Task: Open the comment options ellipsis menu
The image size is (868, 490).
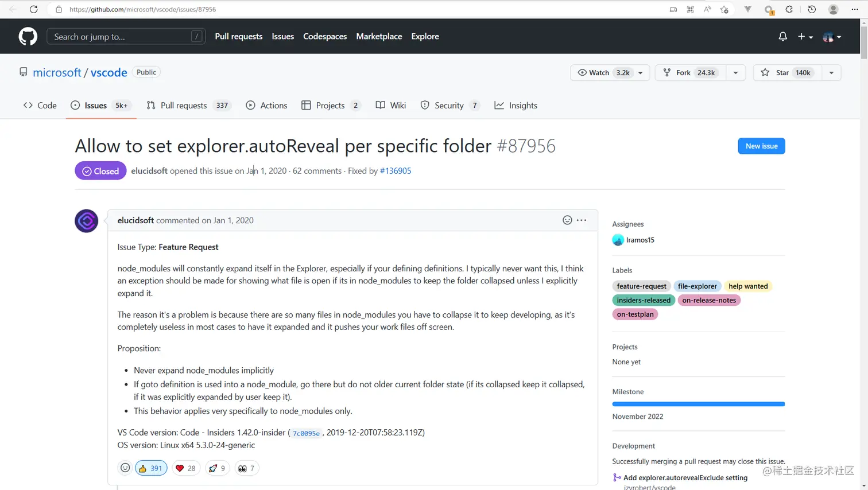Action: (x=582, y=220)
